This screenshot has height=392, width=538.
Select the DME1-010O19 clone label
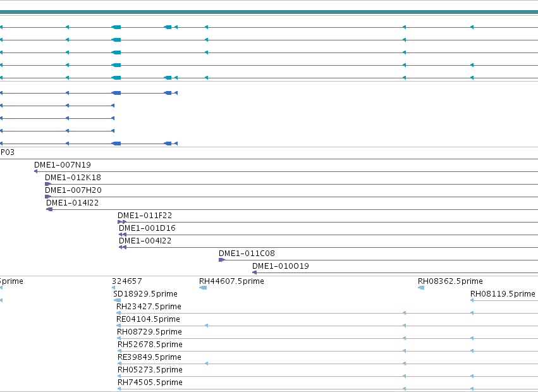(x=281, y=266)
